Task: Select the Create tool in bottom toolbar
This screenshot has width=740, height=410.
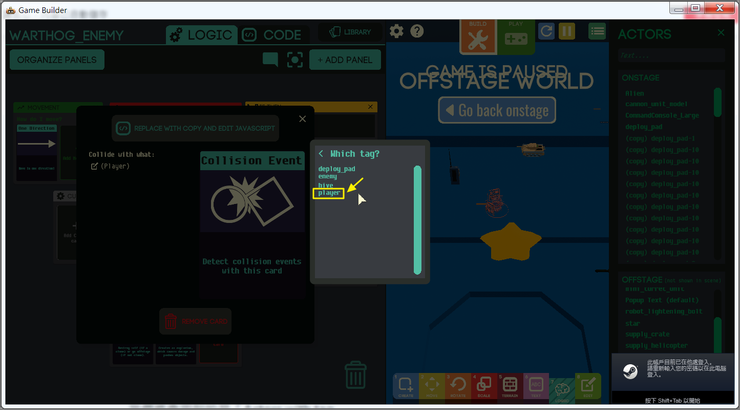Action: tap(406, 384)
